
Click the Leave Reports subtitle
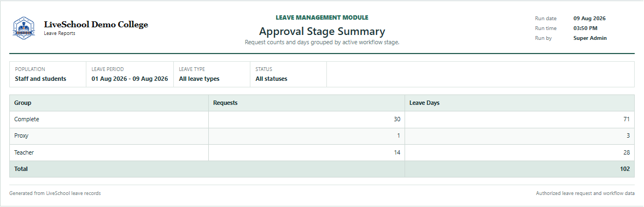click(60, 33)
